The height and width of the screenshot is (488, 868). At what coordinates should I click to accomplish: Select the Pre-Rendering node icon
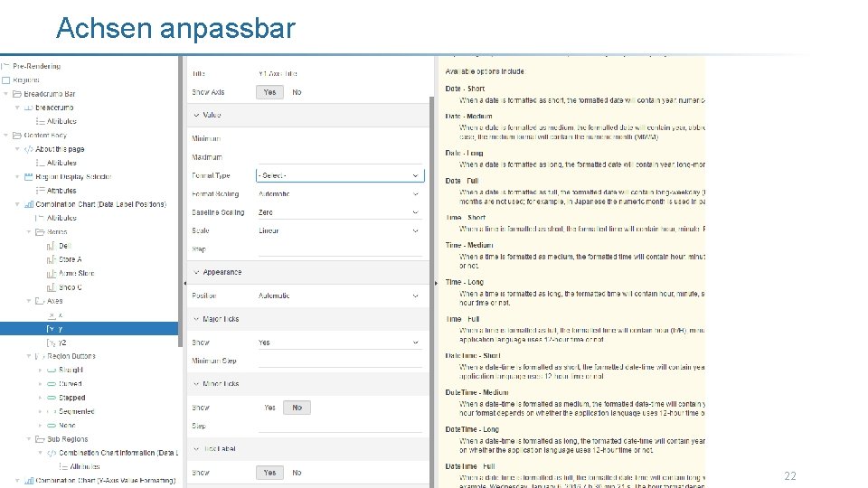click(x=5, y=66)
